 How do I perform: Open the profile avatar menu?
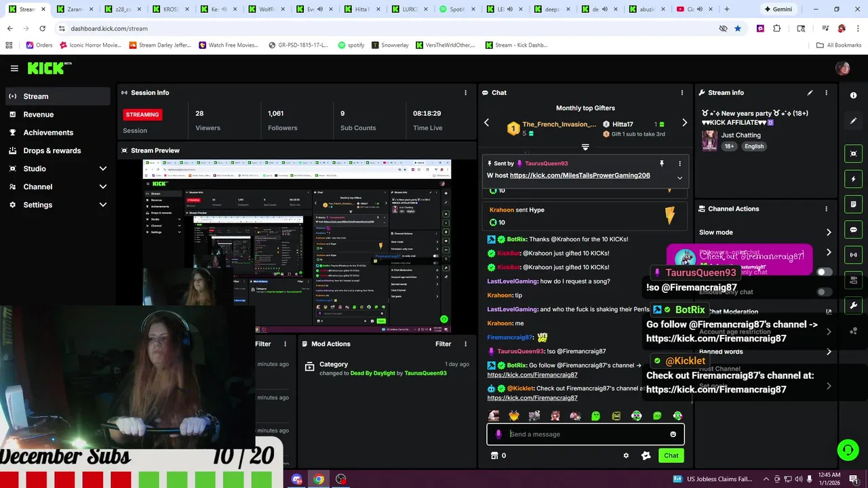(x=843, y=68)
